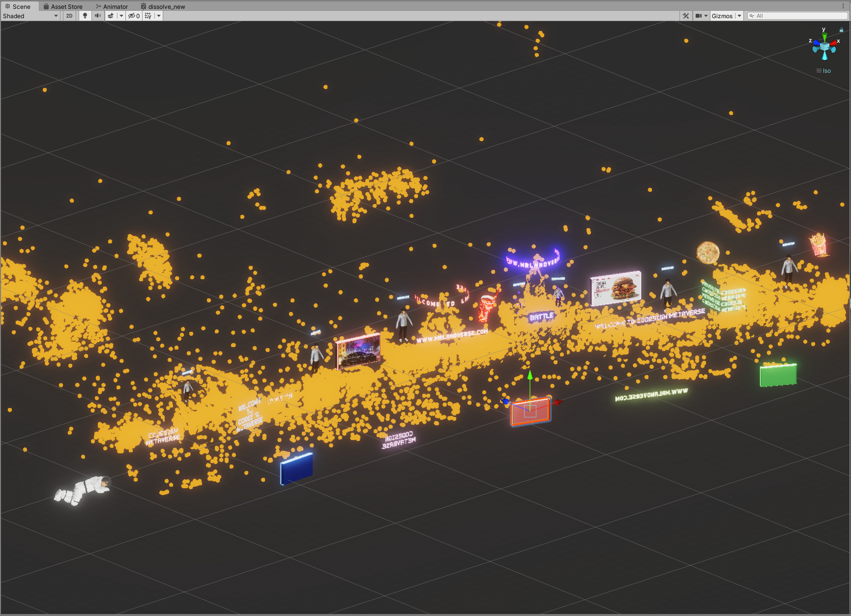
Task: Toggle scene lighting with the lightbulb icon
Action: click(85, 16)
